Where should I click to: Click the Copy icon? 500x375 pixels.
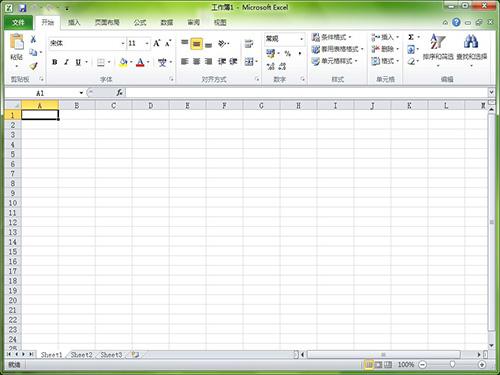pos(33,52)
